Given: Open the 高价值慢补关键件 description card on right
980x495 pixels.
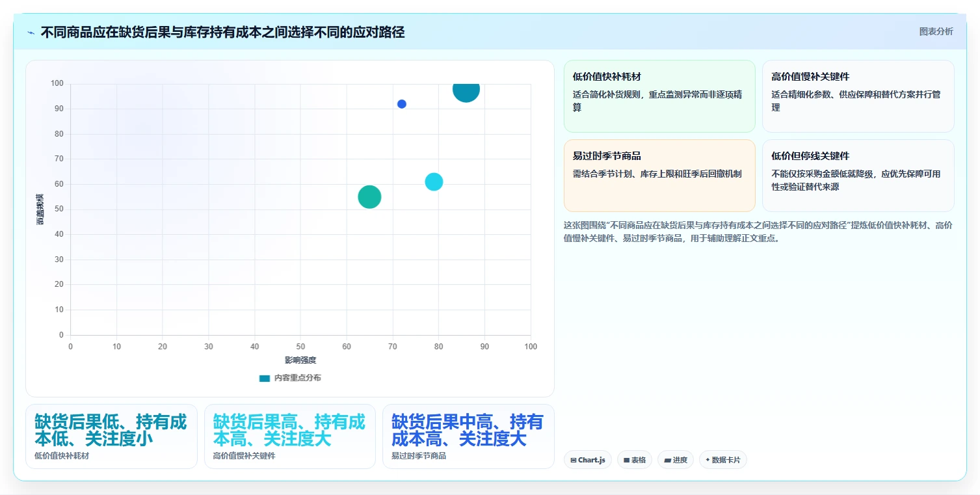Looking at the screenshot, I should click(858, 96).
